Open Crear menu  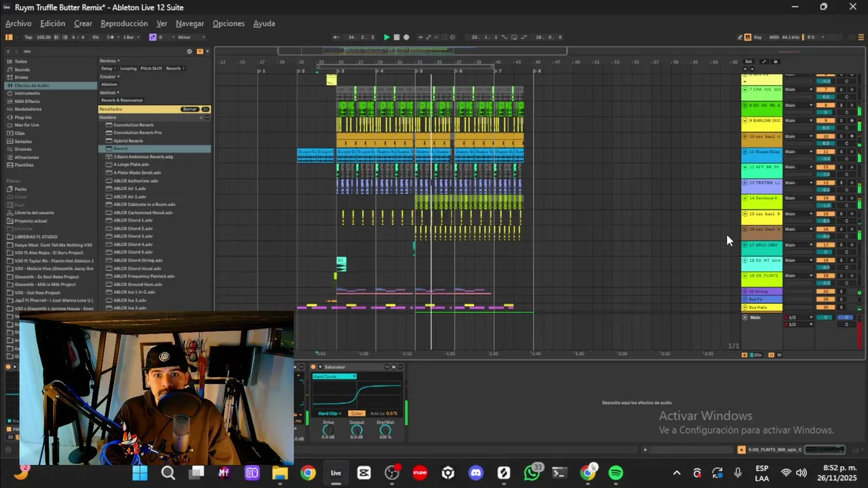(x=83, y=24)
